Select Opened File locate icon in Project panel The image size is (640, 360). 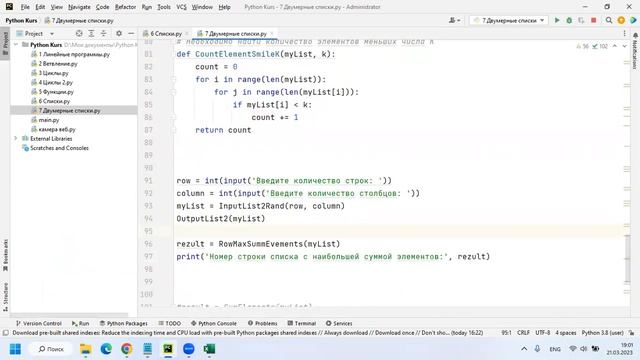click(x=79, y=33)
